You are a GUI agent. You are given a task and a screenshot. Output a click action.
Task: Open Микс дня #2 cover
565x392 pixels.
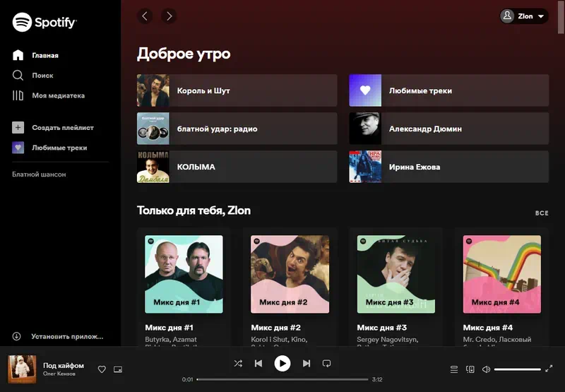(290, 274)
